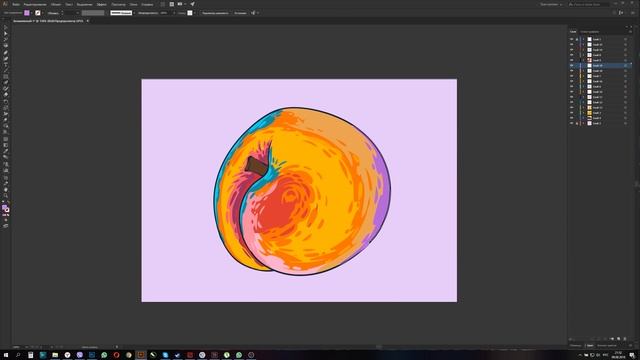
Task: Select the Hand tool
Action: (x=5, y=190)
